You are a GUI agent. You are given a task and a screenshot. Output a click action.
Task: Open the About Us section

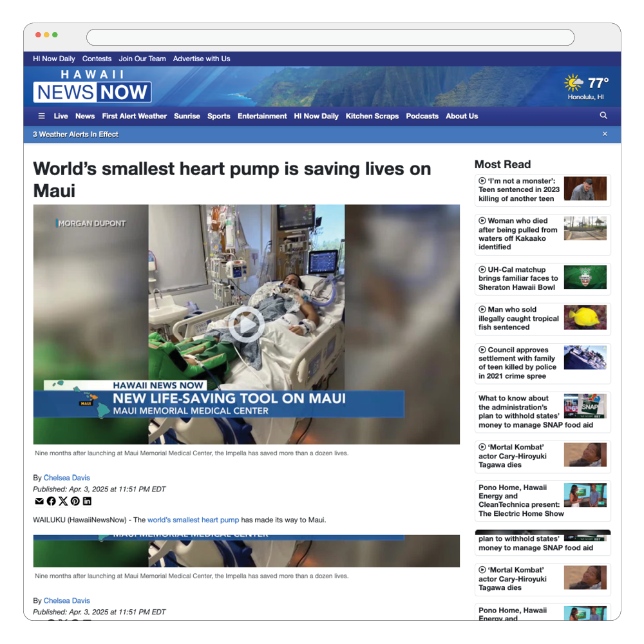point(462,116)
